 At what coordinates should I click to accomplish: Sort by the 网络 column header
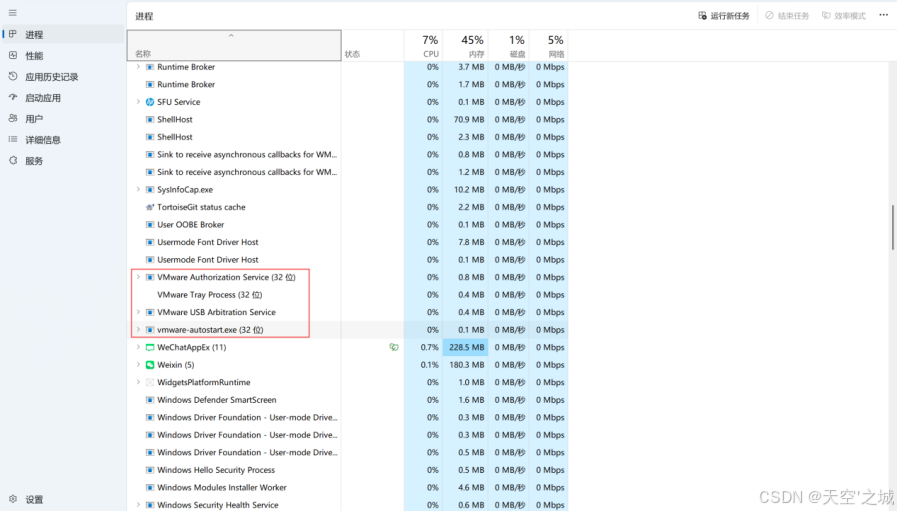[549, 45]
